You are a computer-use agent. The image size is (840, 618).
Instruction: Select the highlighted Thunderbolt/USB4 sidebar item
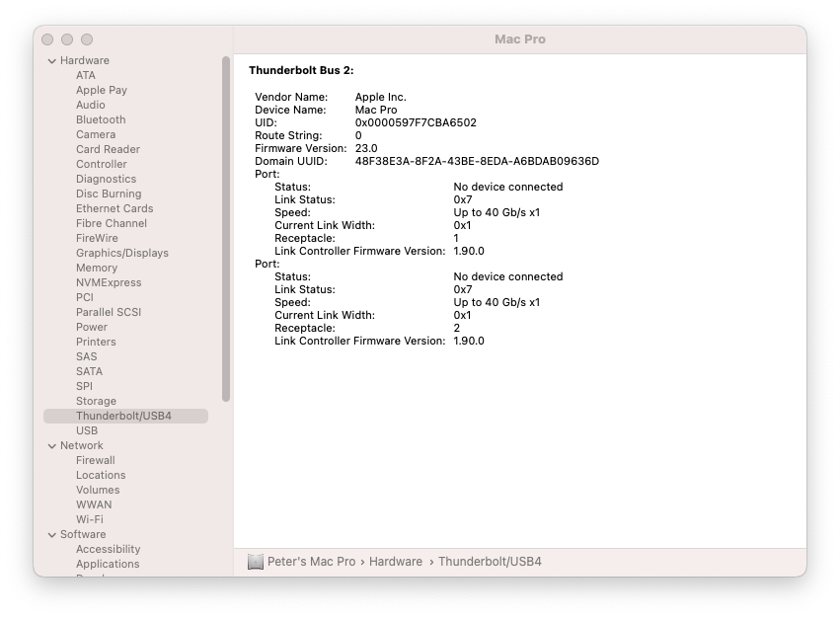tap(126, 416)
